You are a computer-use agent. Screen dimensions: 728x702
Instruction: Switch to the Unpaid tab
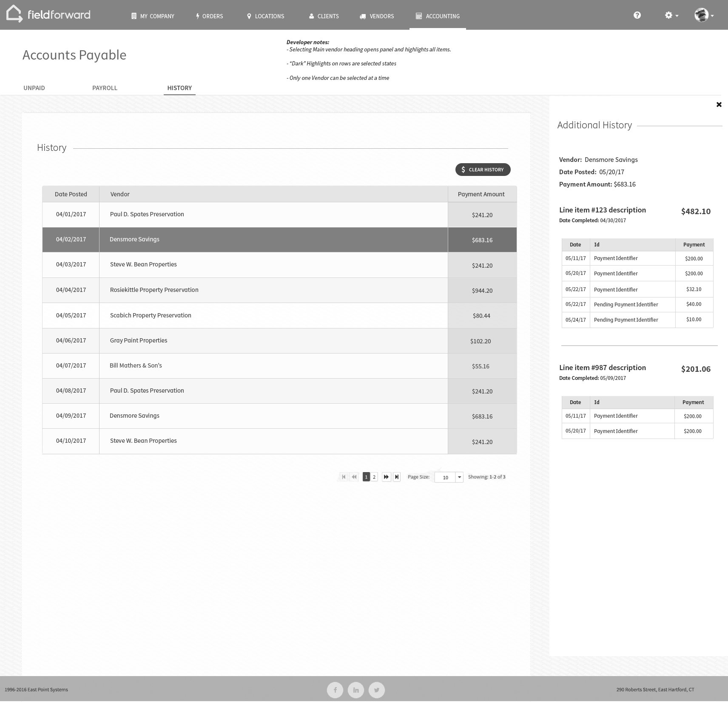coord(34,88)
